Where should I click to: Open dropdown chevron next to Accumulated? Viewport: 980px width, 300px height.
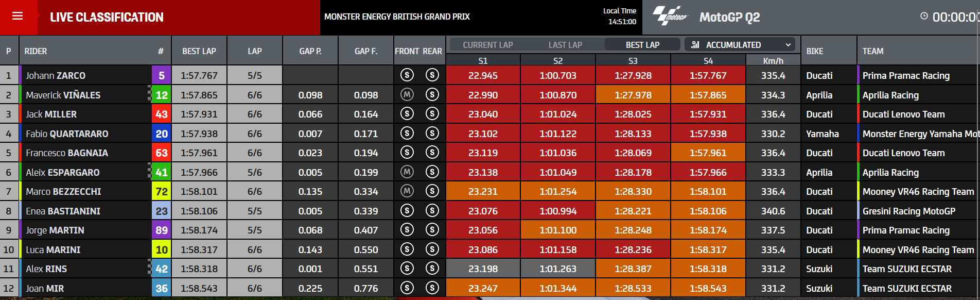(788, 45)
